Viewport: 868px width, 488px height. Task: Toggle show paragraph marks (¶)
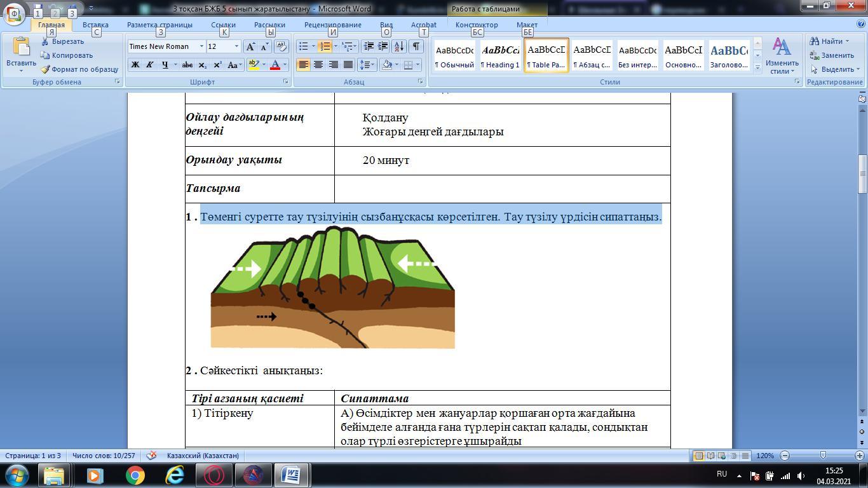pos(416,46)
